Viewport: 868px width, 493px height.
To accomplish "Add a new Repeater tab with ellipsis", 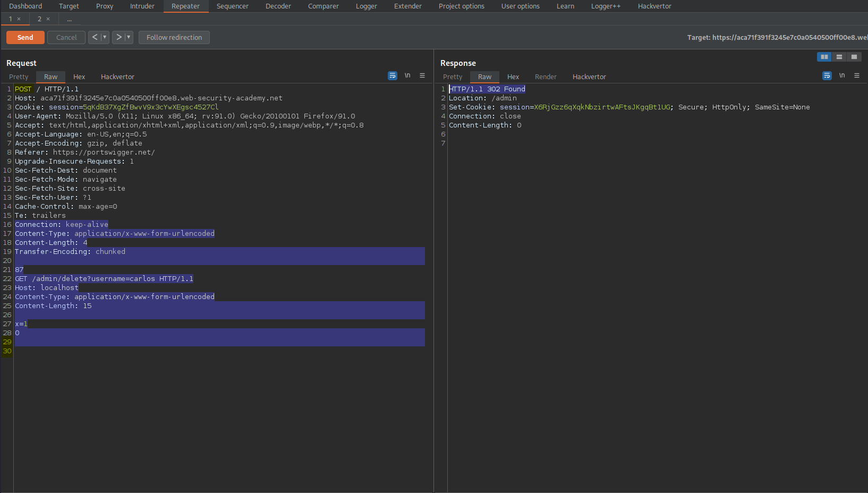I will [69, 19].
